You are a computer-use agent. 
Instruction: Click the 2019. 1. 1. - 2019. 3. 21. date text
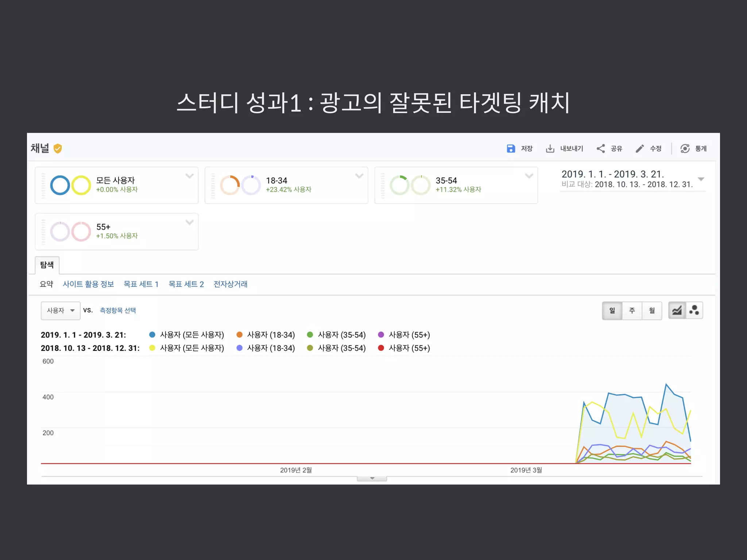pyautogui.click(x=612, y=174)
